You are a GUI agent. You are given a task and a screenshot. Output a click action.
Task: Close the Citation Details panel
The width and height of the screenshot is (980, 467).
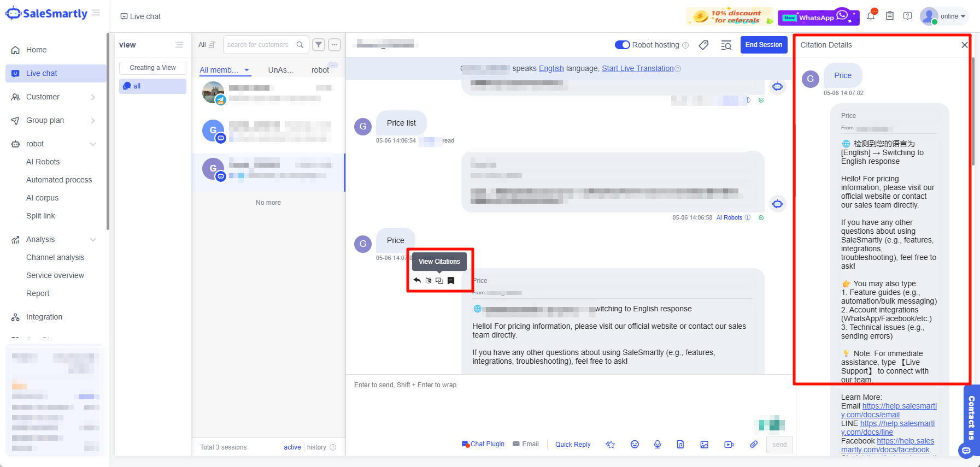click(965, 45)
